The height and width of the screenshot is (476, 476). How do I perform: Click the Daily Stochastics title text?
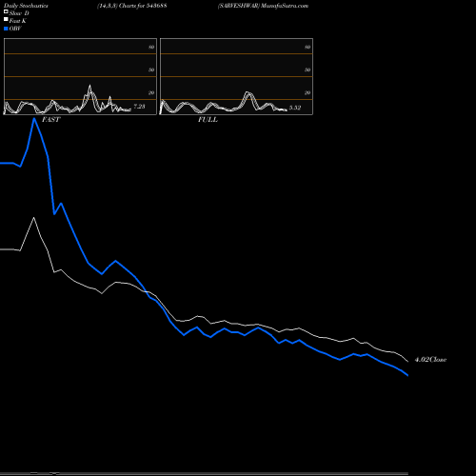26,6
